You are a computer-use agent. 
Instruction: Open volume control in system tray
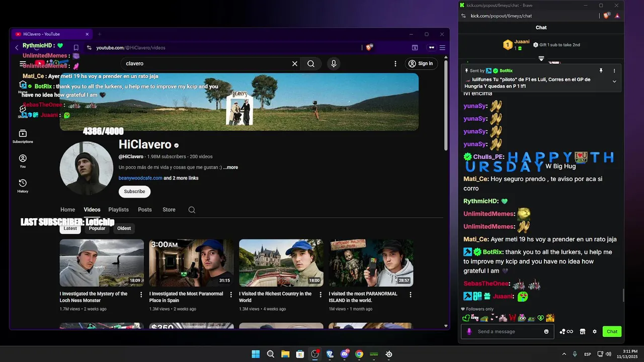[608, 354]
